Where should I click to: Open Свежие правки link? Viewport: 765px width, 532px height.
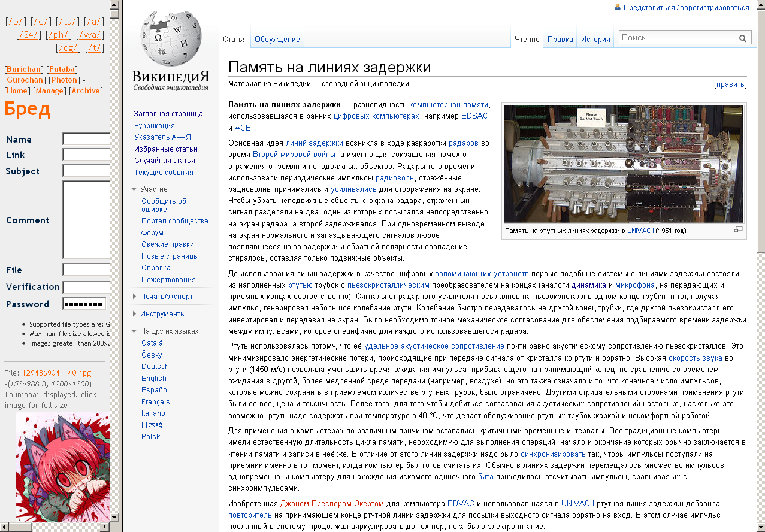(x=168, y=244)
